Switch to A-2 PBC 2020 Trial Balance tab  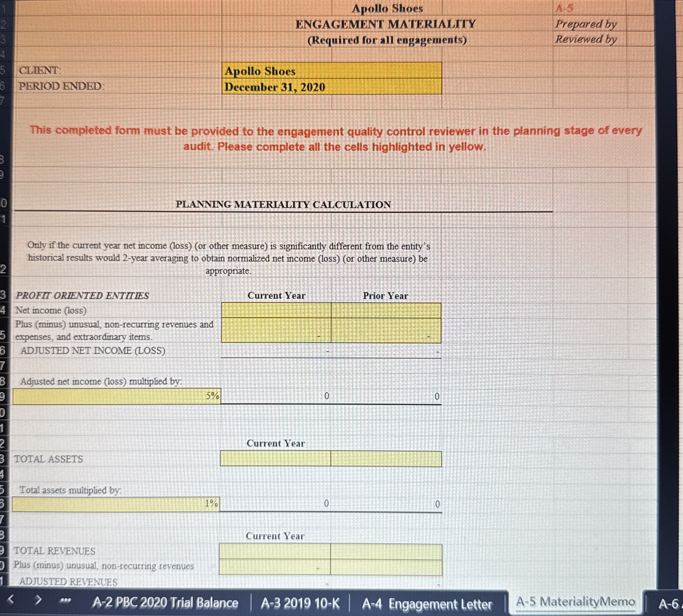click(x=165, y=603)
